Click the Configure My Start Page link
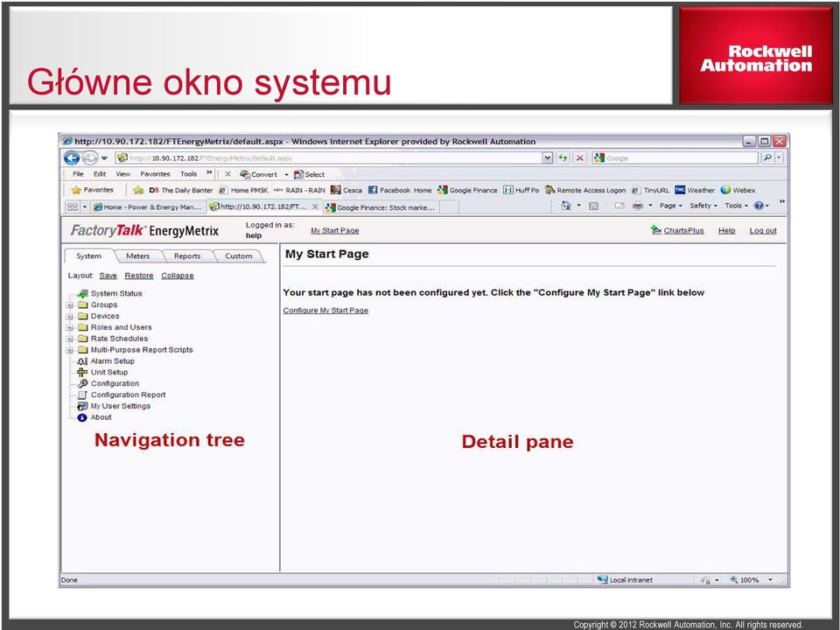Screen dimensions: 840x630 (x=325, y=310)
